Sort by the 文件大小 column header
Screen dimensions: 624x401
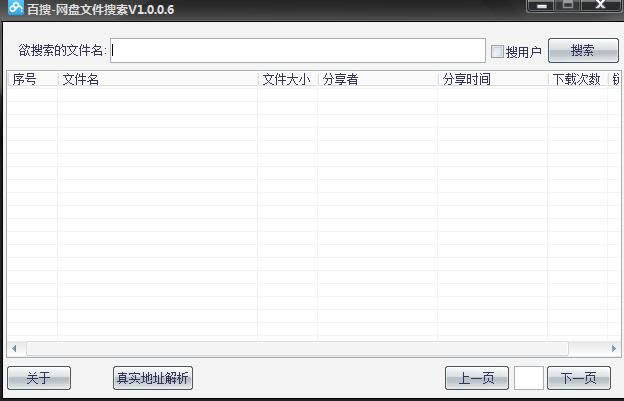point(288,79)
